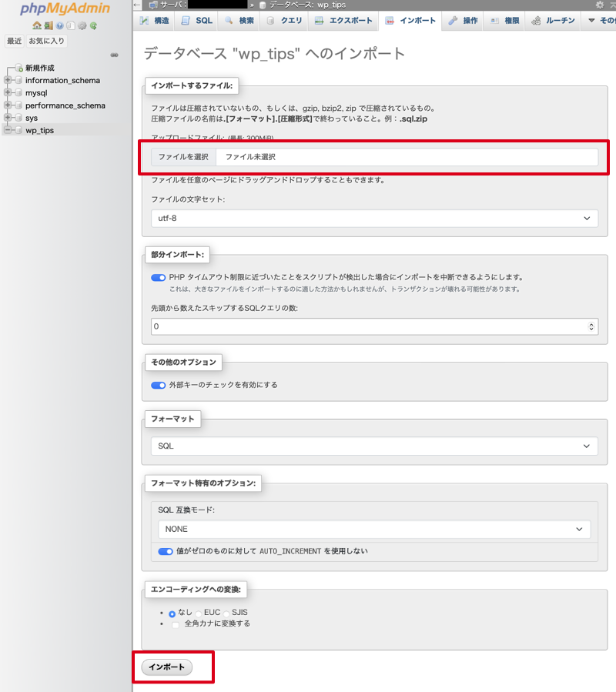Switch to the 検索 tab
Viewport: 616px width, 692px height.
(x=239, y=21)
